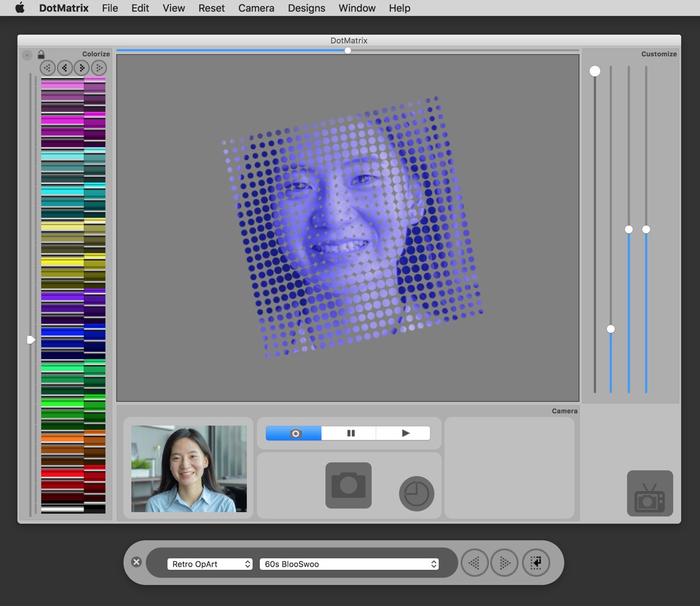This screenshot has height=606, width=700.
Task: Select the pause segment in Camera controls
Action: pos(351,433)
